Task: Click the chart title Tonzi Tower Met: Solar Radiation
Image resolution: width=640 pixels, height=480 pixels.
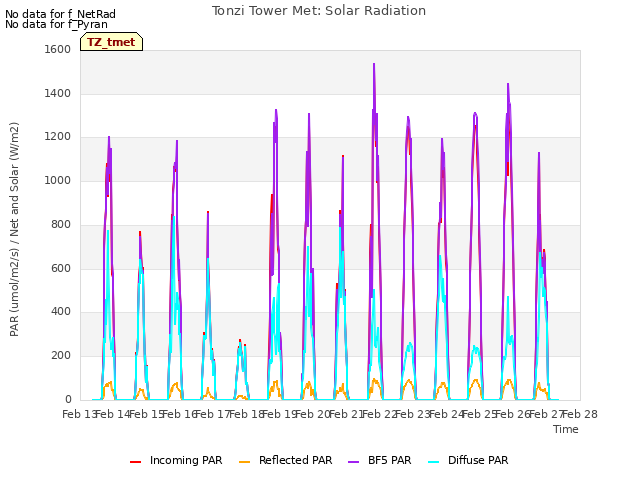Action: tap(319, 11)
